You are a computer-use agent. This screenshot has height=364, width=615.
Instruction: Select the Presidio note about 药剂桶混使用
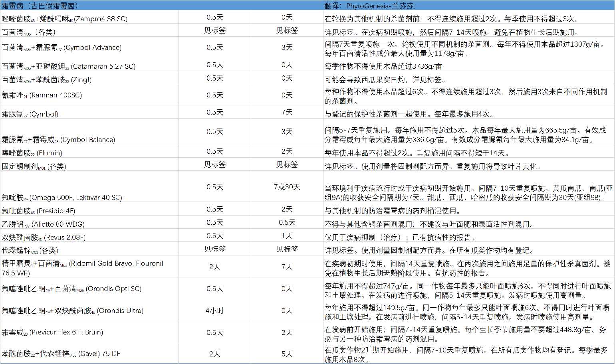click(393, 211)
